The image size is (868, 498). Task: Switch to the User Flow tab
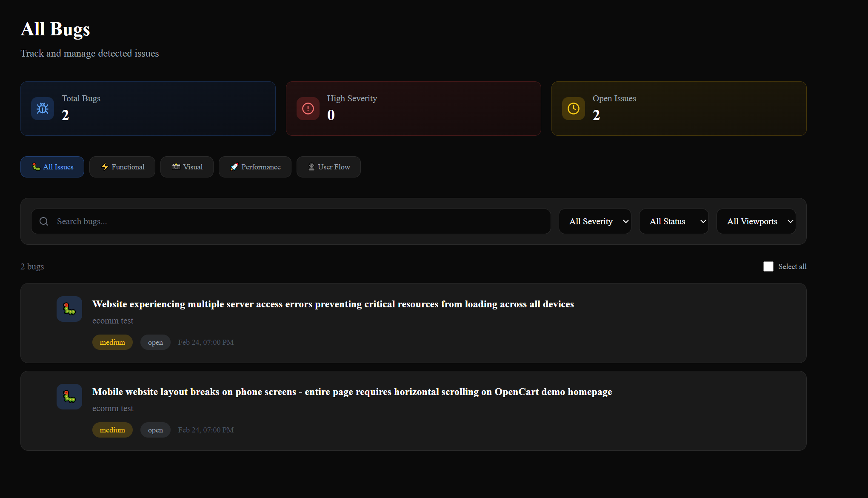pos(328,167)
